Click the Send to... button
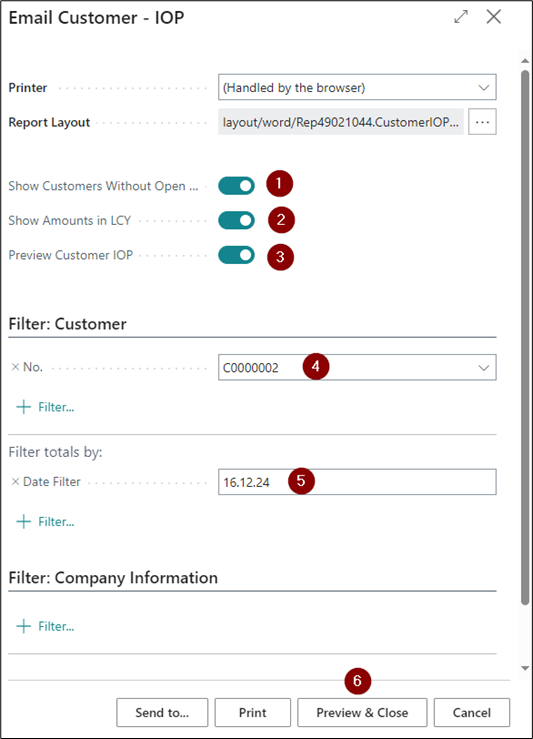The height and width of the screenshot is (739, 533). [x=162, y=713]
